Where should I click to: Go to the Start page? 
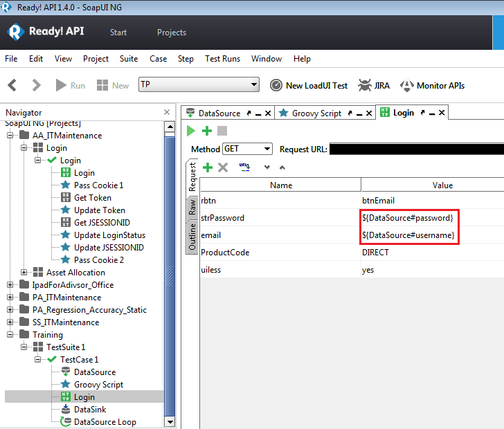(118, 33)
